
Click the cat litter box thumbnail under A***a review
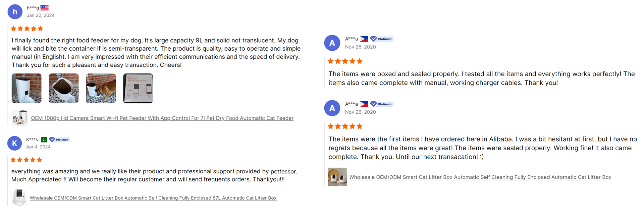tap(337, 177)
